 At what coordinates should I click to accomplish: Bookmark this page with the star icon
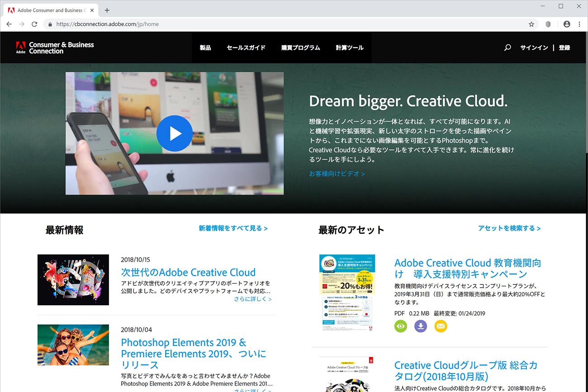tap(531, 24)
